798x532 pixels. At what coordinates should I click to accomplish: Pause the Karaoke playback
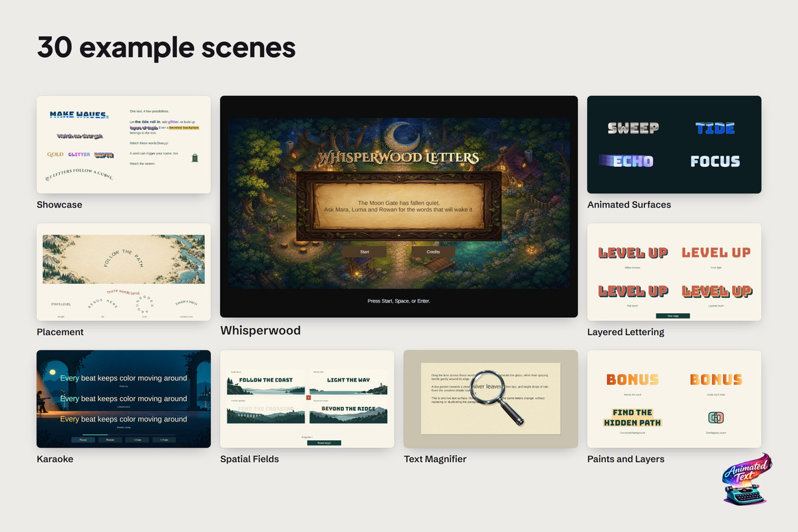[x=83, y=440]
